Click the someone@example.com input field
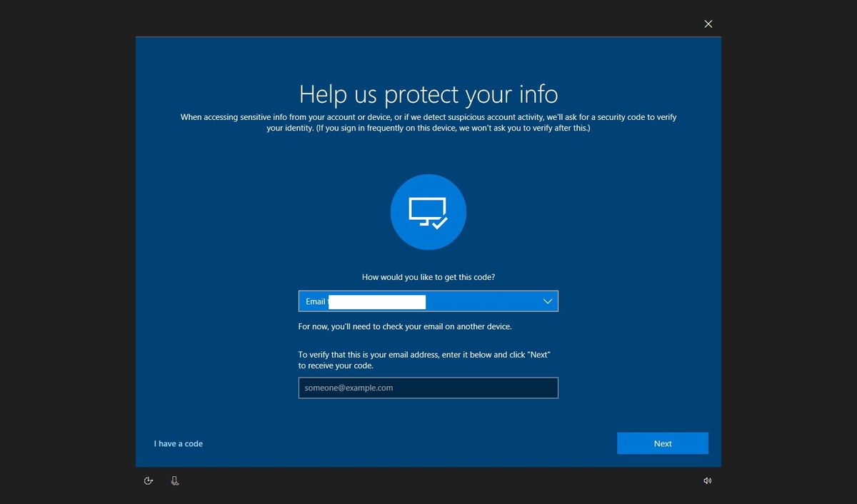The height and width of the screenshot is (504, 857). click(x=428, y=388)
